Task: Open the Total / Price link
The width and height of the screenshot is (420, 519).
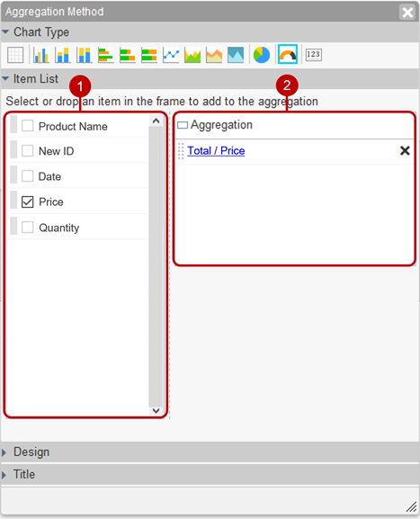Action: pos(216,150)
